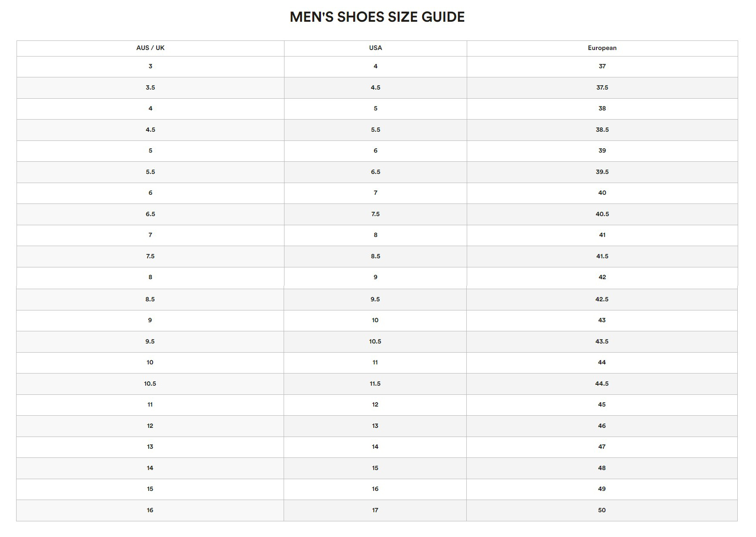Select the USA column header
This screenshot has height=537, width=756.
tap(375, 48)
